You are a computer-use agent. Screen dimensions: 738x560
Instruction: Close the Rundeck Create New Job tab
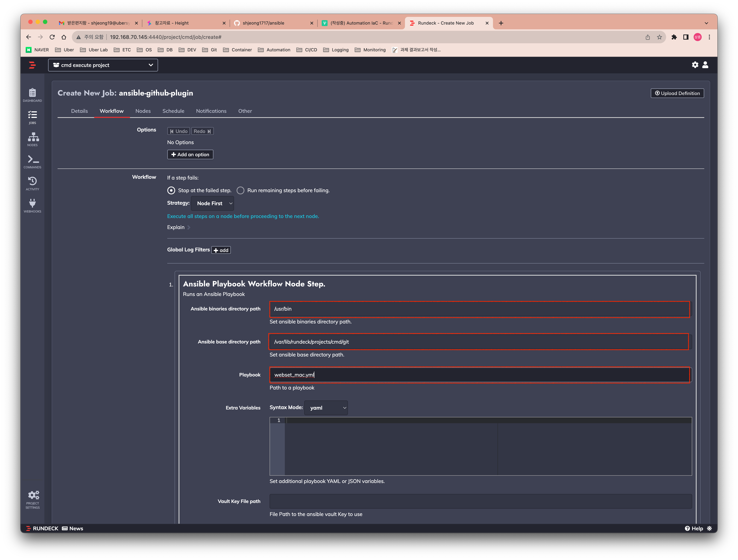(x=487, y=23)
